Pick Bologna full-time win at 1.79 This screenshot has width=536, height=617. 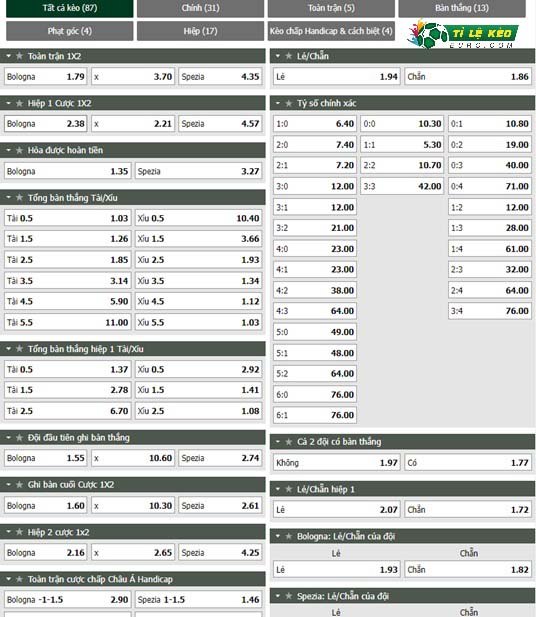(x=46, y=77)
